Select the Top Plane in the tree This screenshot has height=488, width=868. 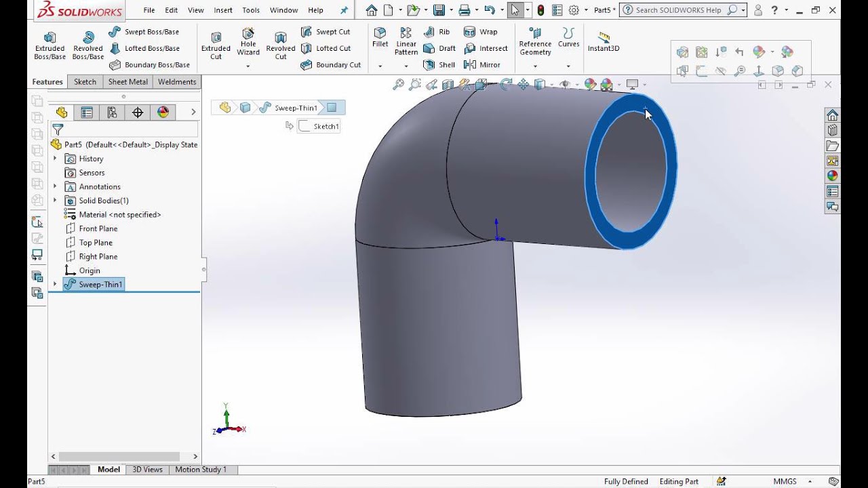(89, 243)
